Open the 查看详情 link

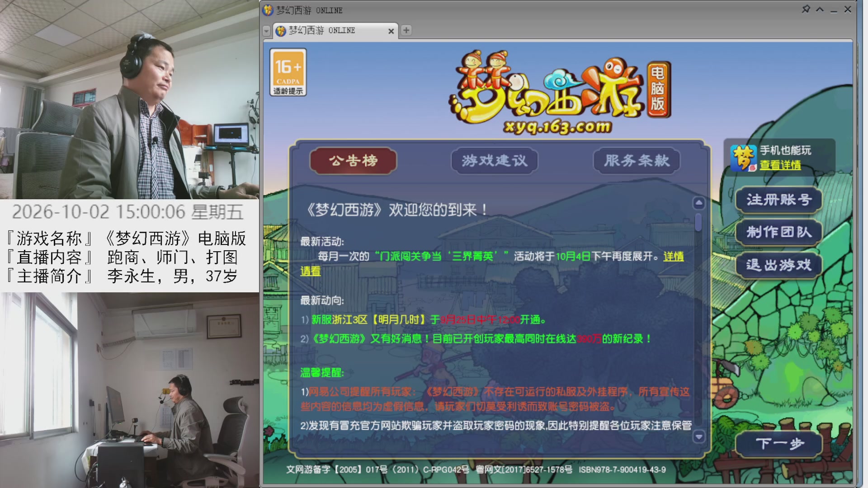pyautogui.click(x=780, y=165)
